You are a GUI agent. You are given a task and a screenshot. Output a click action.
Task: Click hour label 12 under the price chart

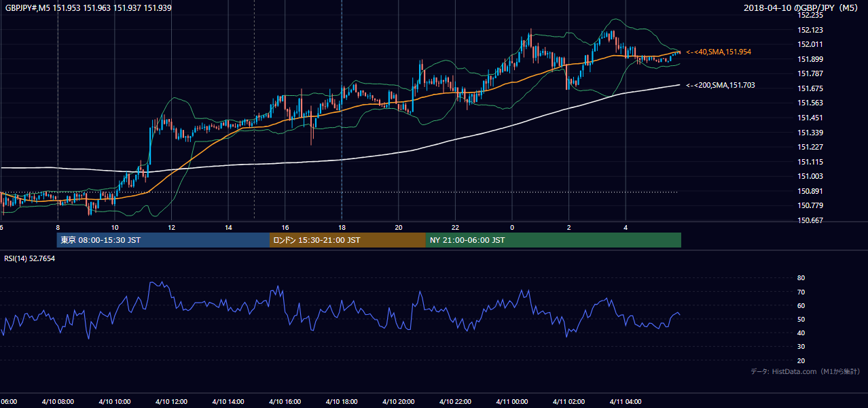pyautogui.click(x=172, y=228)
